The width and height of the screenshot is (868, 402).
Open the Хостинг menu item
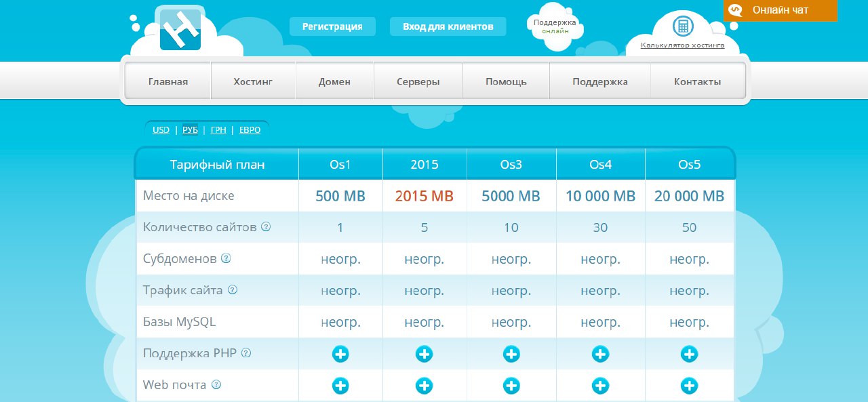tap(253, 81)
